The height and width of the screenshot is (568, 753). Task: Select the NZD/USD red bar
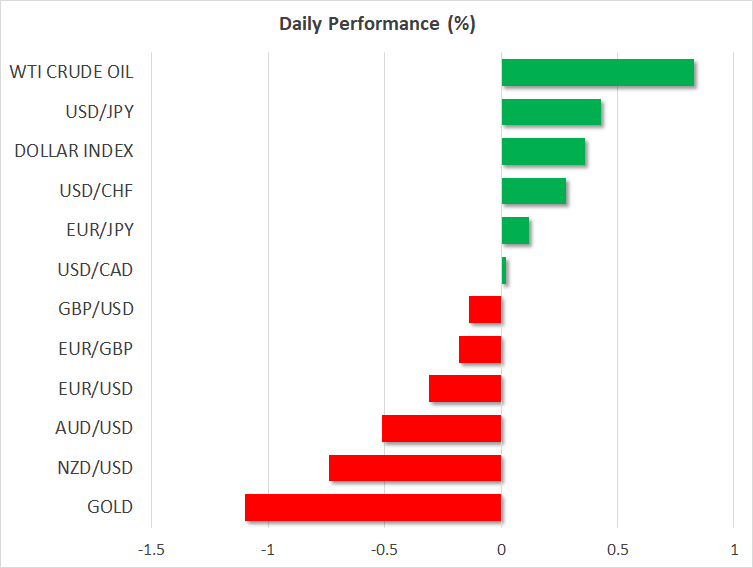click(x=415, y=468)
